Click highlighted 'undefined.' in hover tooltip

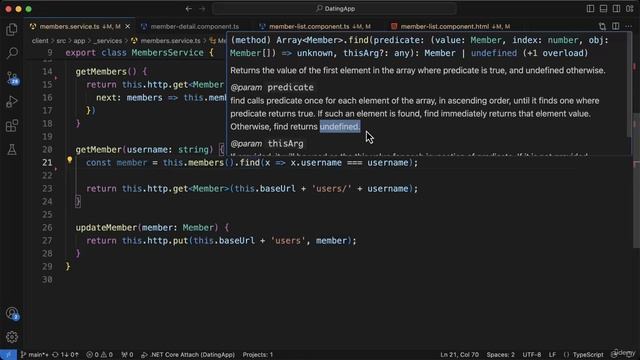340,127
